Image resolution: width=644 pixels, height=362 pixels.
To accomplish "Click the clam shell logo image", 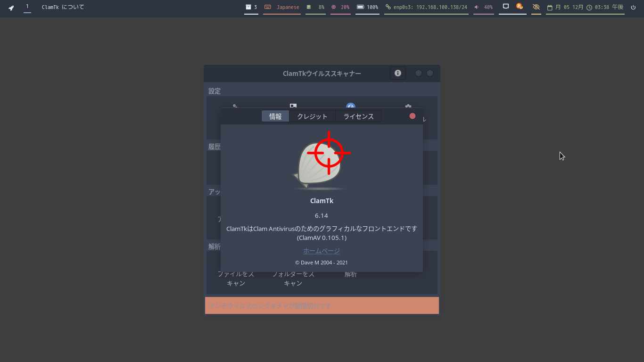I will tap(321, 160).
